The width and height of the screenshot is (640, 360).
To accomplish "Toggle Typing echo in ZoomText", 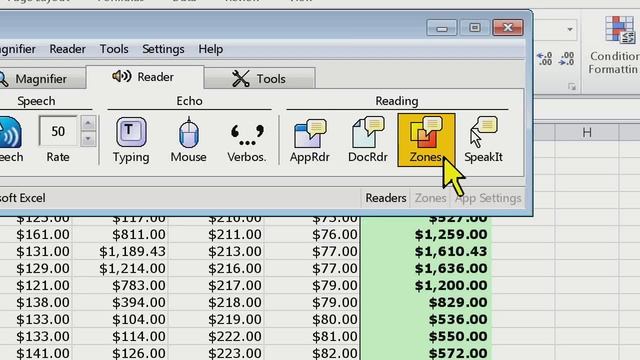I will tap(131, 140).
